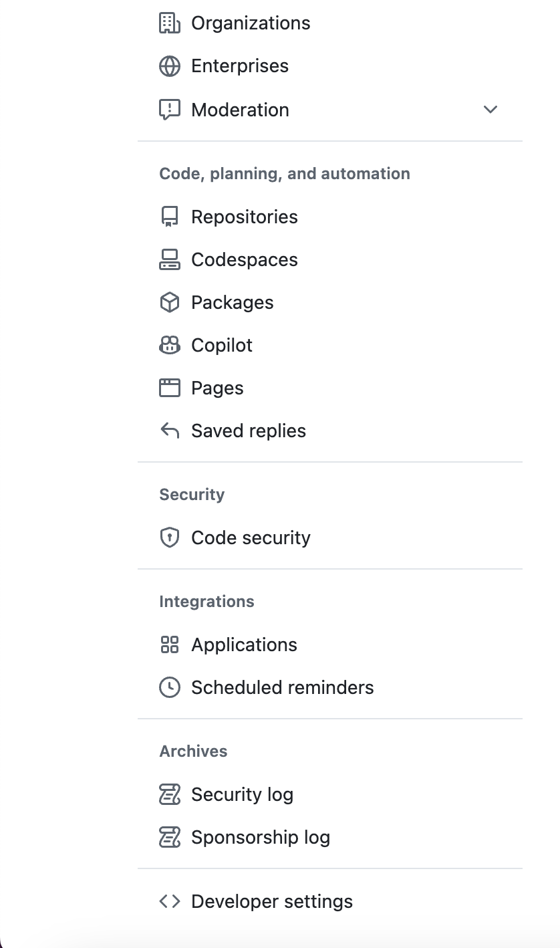Expand the Moderation section chevron

(x=491, y=110)
